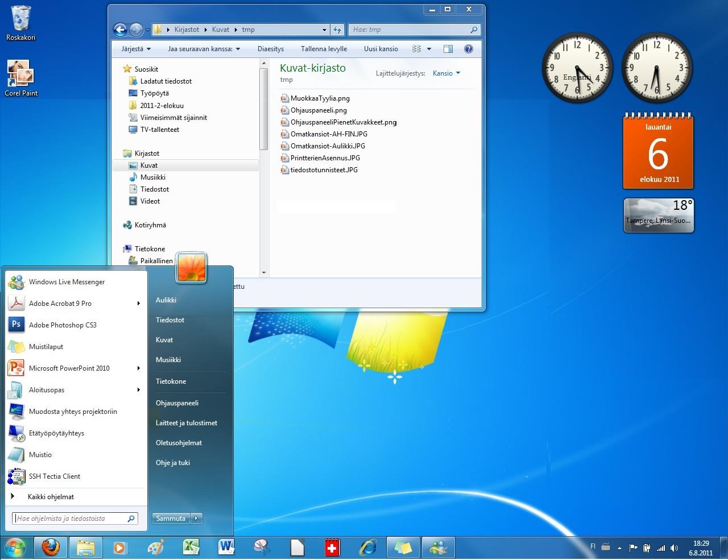Click Tallenna levylle in toolbar
The height and width of the screenshot is (560, 728).
coord(324,49)
